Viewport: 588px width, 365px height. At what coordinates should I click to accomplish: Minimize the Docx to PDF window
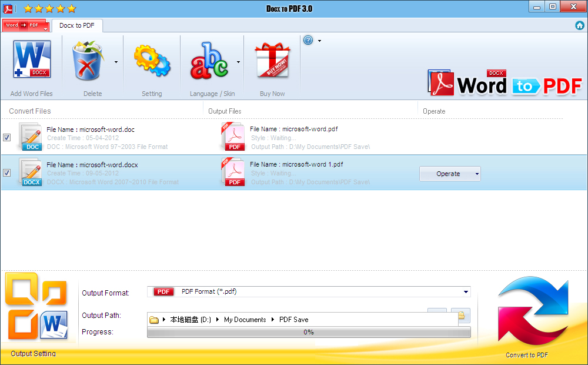tap(537, 6)
